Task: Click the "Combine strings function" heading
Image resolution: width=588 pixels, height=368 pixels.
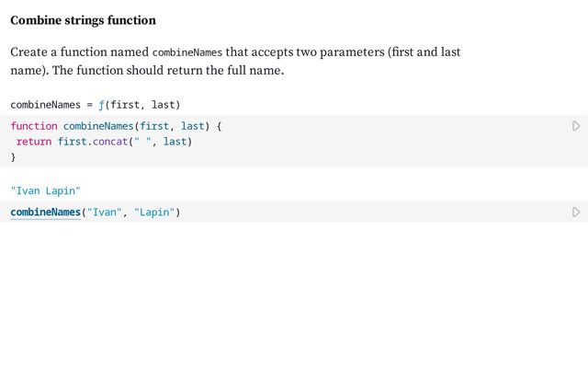Action: coord(83,20)
